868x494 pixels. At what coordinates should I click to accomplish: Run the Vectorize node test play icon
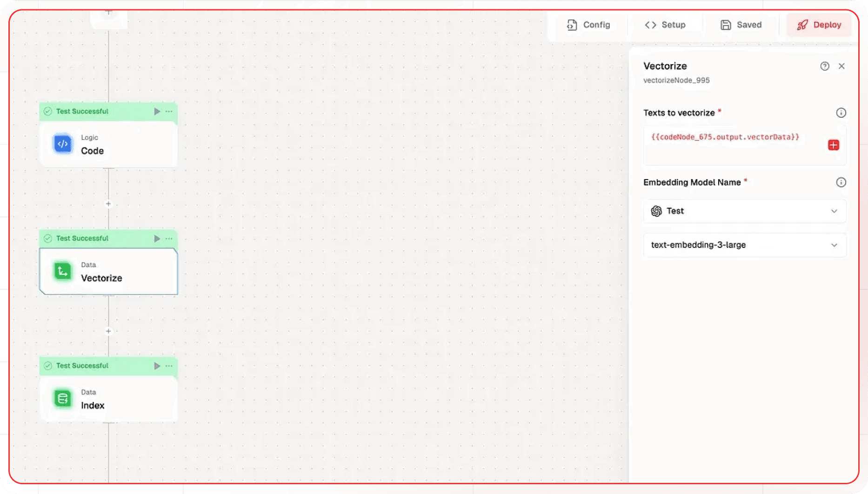pos(157,238)
